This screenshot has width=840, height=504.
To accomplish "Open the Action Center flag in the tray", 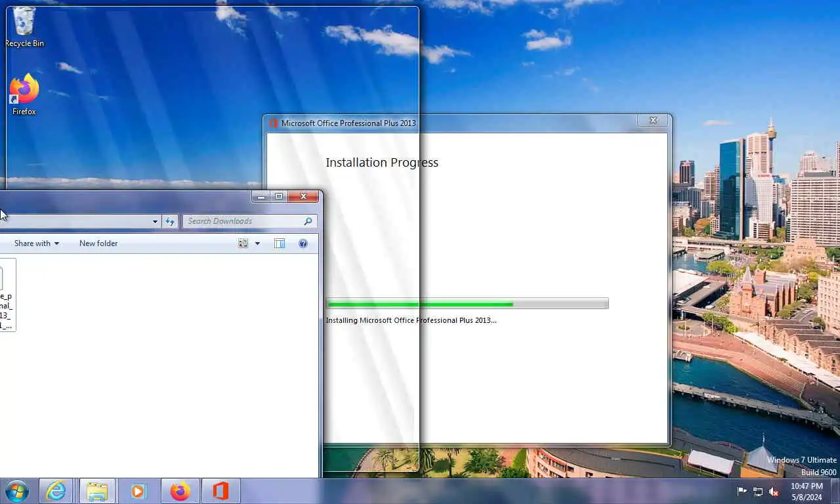I will tap(742, 491).
